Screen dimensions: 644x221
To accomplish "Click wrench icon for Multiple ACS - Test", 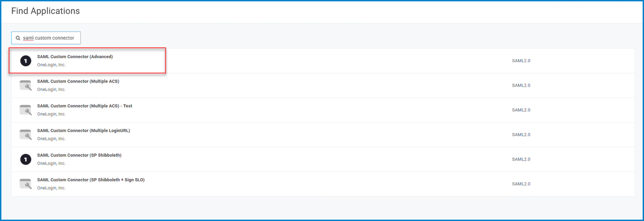I will point(26,110).
